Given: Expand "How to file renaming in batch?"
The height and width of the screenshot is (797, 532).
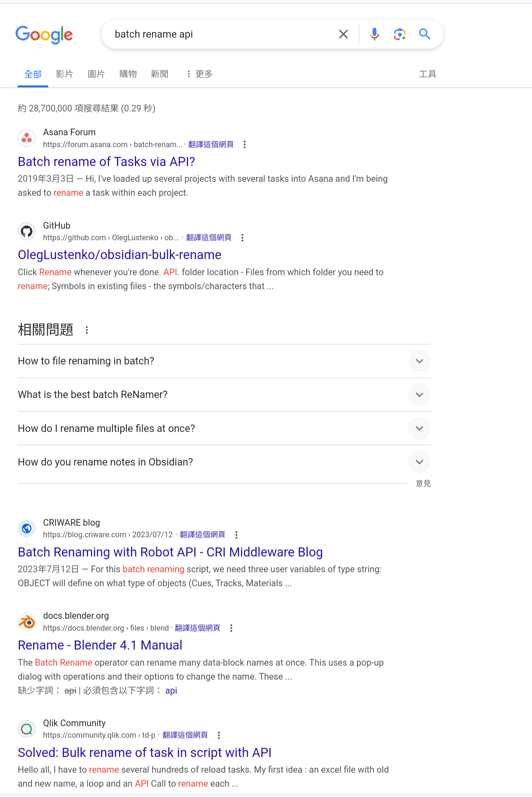Looking at the screenshot, I should pos(224,361).
